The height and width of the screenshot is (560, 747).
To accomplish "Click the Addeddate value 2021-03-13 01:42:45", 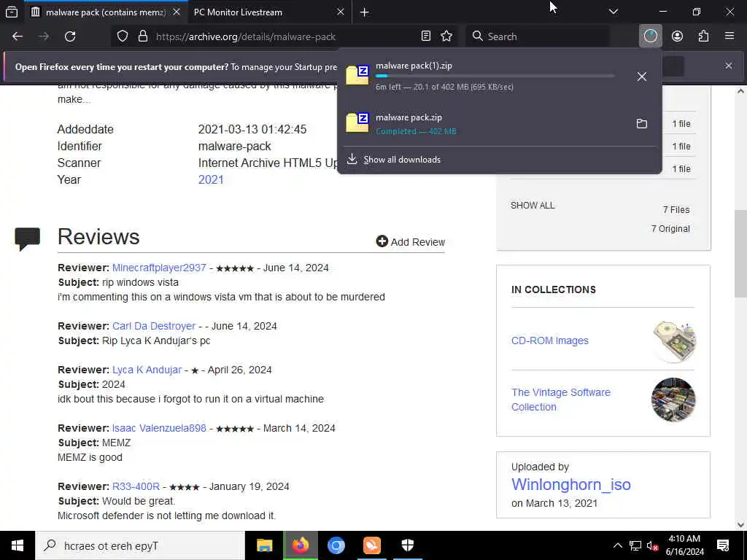I will pos(252,130).
